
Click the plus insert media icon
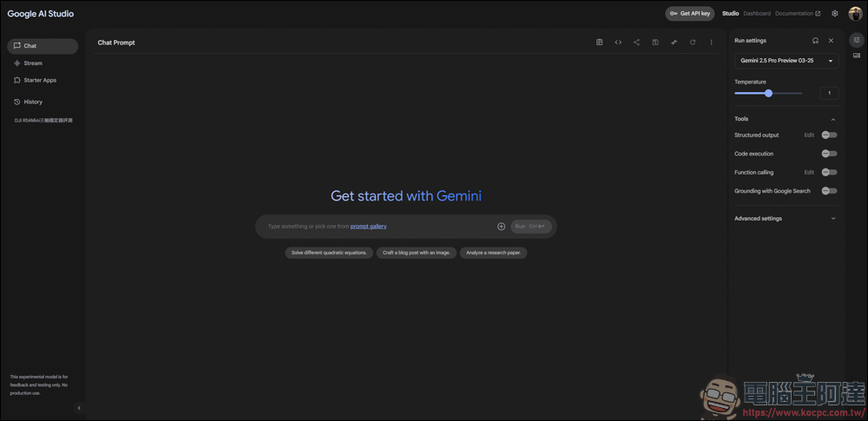(501, 226)
